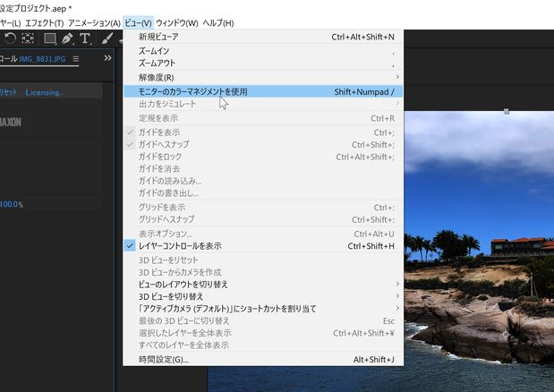Expand the 解像度(R) submenu
Viewport: 554px width, 392px height.
[x=263, y=77]
